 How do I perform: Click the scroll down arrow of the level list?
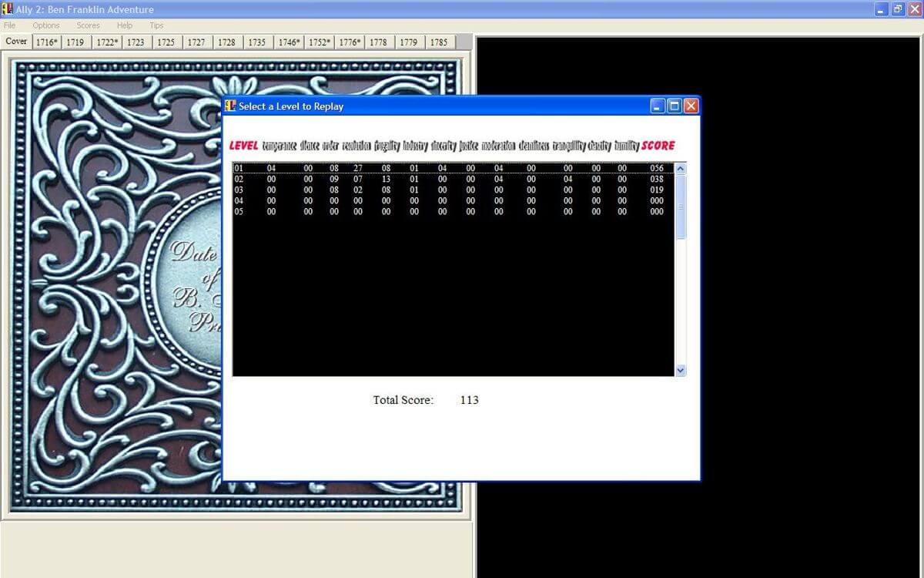coord(680,371)
